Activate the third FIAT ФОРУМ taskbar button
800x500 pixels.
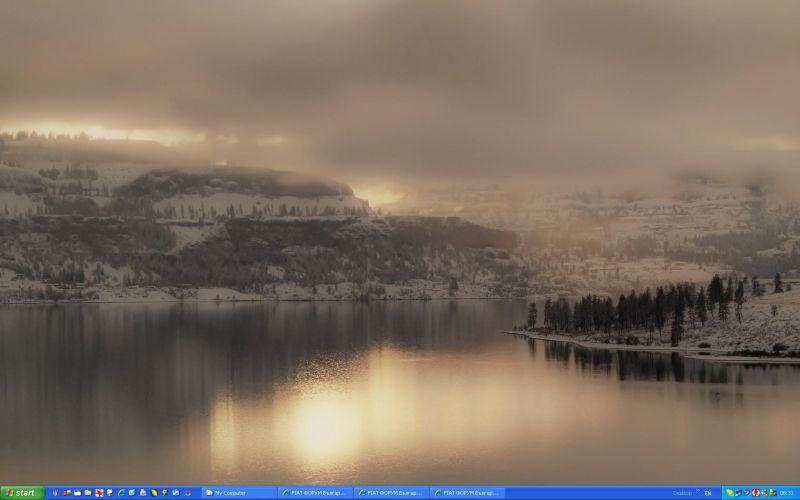(467, 493)
